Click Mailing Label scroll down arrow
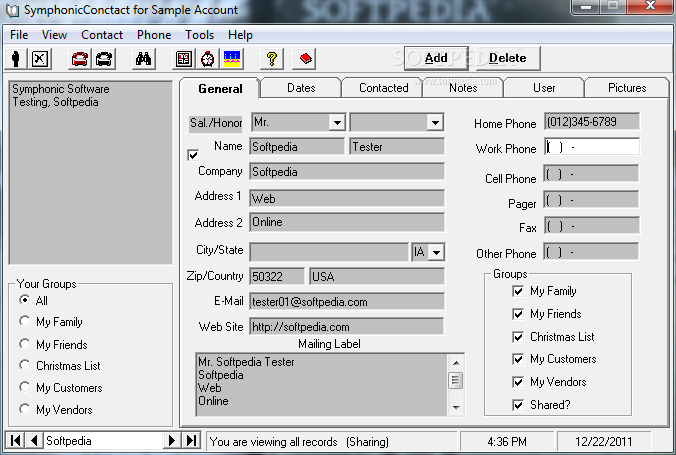Screen dimensions: 676x455 (x=456, y=407)
